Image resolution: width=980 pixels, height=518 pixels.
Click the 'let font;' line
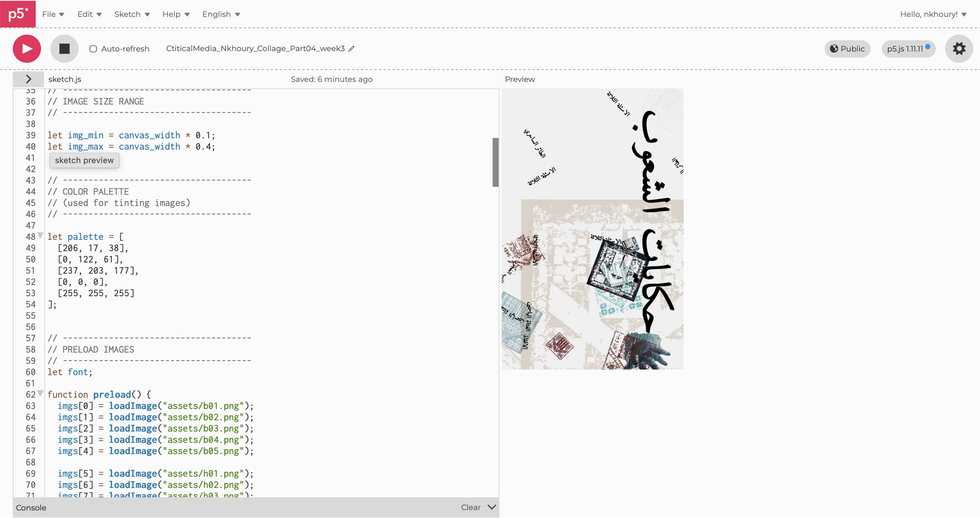tap(70, 372)
